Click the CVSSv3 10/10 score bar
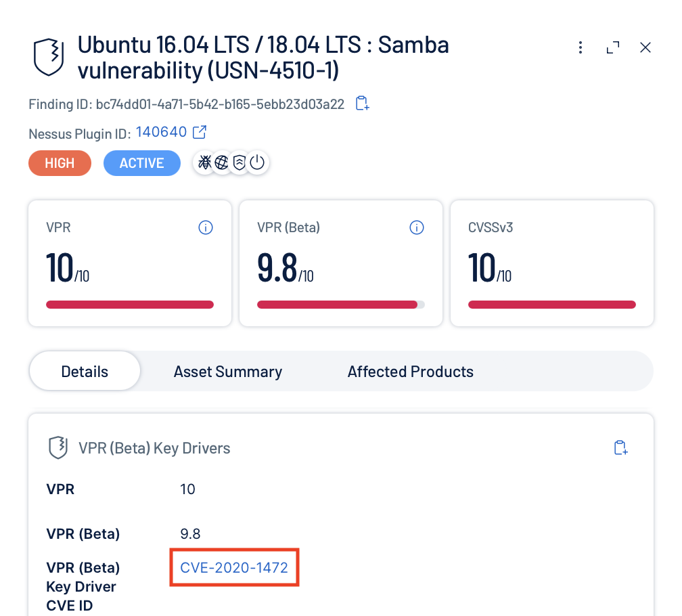Viewport: 682px width, 616px height. (552, 305)
